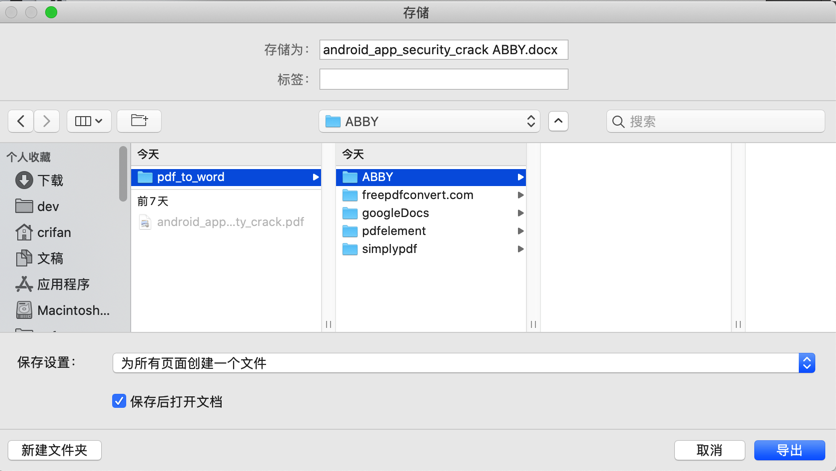Open 应用程序 applications in sidebar

point(52,284)
